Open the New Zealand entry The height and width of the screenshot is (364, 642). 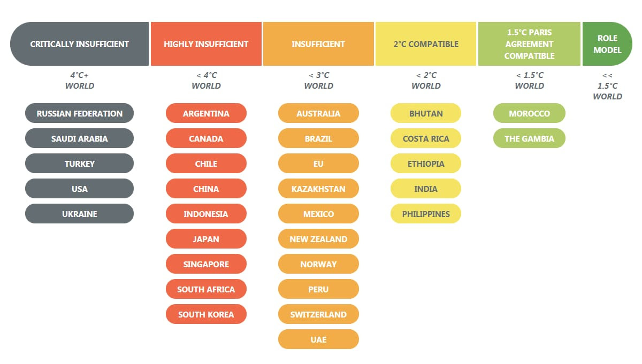[x=318, y=239]
